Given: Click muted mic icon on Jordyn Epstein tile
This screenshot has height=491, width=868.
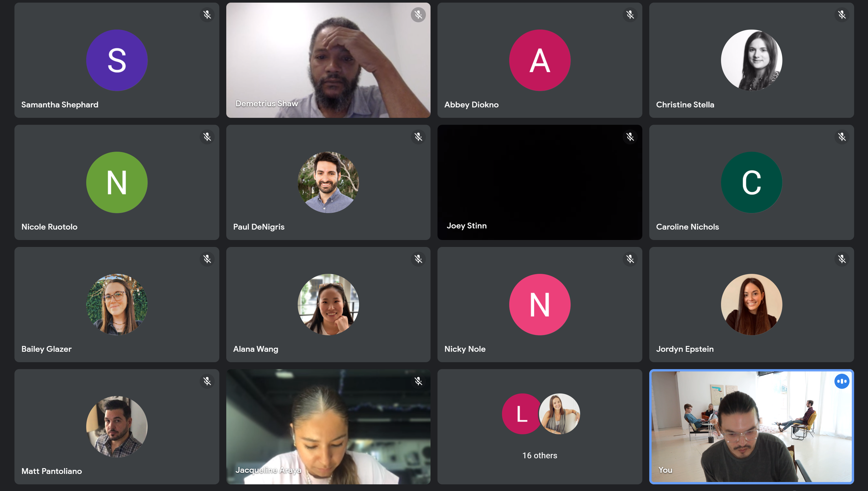Looking at the screenshot, I should [842, 259].
